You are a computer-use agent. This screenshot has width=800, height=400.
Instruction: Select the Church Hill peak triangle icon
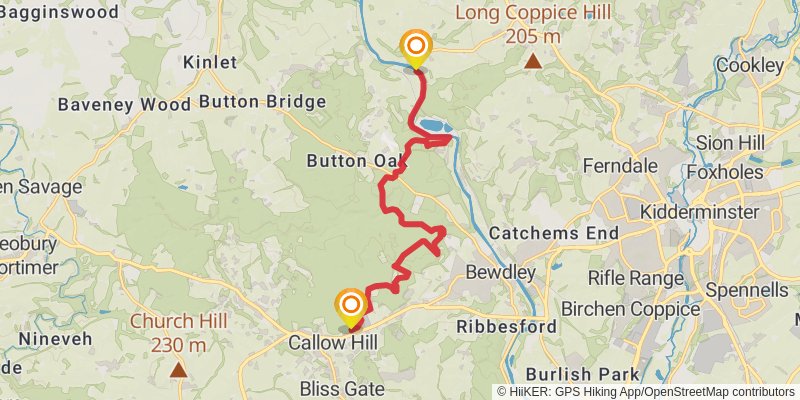coord(178,369)
